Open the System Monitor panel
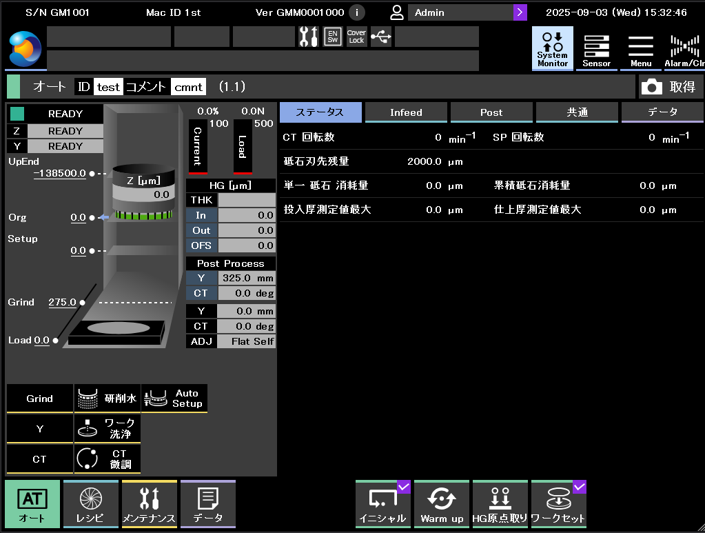This screenshot has width=705, height=533. pyautogui.click(x=552, y=47)
